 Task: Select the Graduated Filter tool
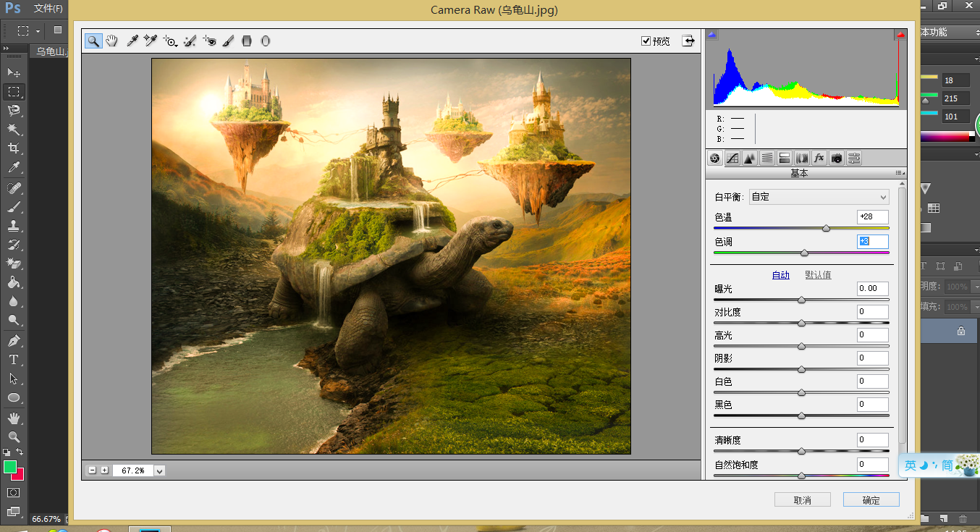(247, 41)
